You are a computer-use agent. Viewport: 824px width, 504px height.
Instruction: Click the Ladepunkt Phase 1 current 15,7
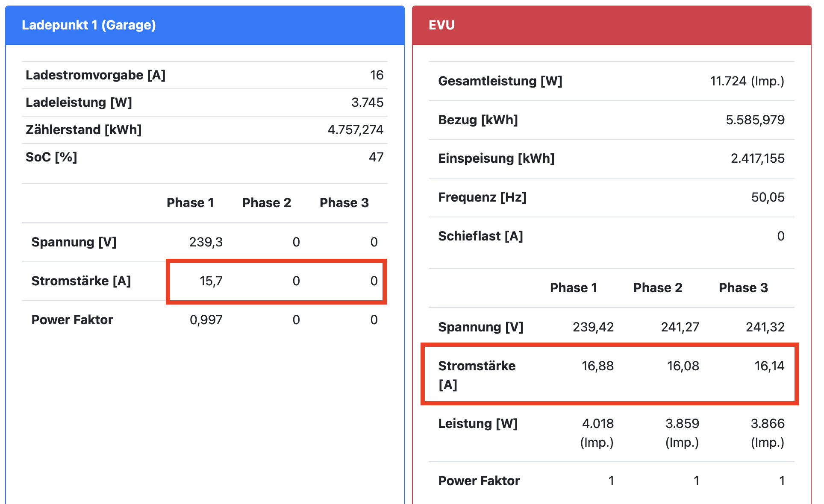tap(211, 281)
